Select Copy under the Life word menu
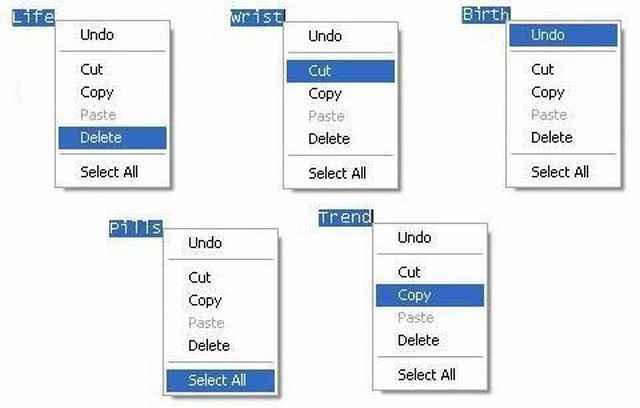The height and width of the screenshot is (408, 640). point(97,92)
